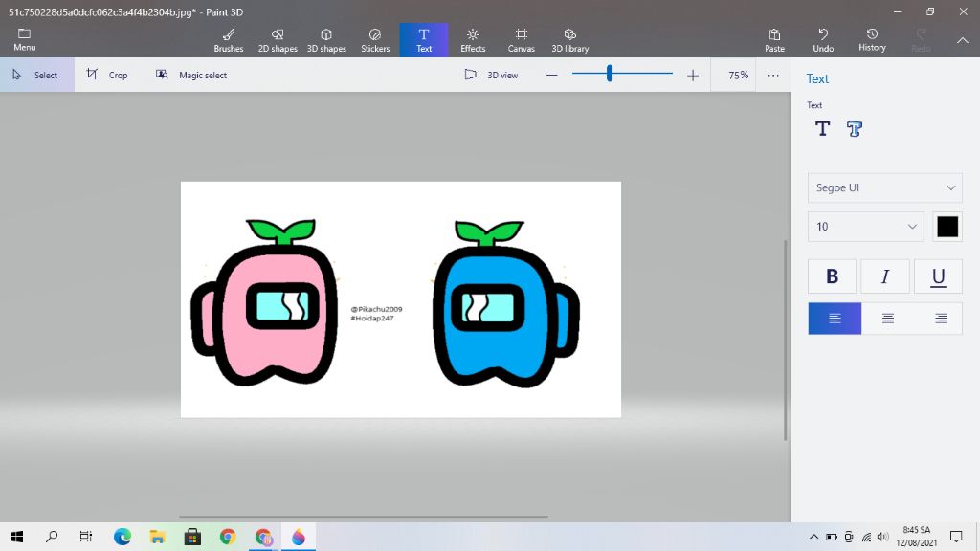Toggle bold formatting
The width and height of the screenshot is (980, 551).
pyautogui.click(x=832, y=276)
